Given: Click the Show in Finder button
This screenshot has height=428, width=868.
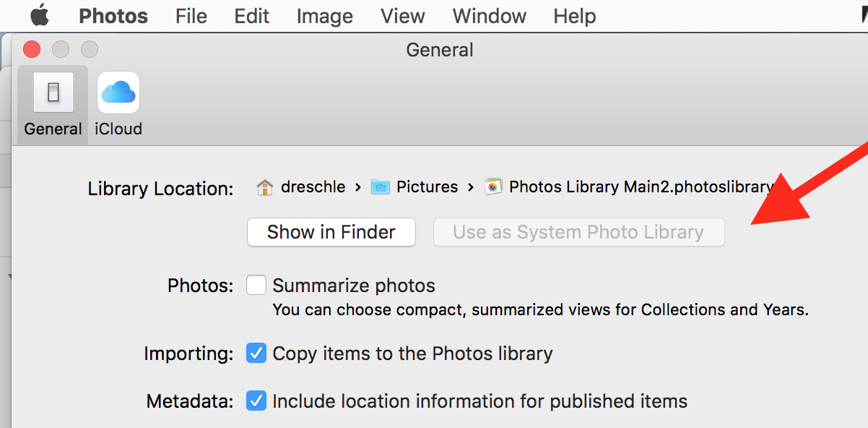Looking at the screenshot, I should [331, 232].
